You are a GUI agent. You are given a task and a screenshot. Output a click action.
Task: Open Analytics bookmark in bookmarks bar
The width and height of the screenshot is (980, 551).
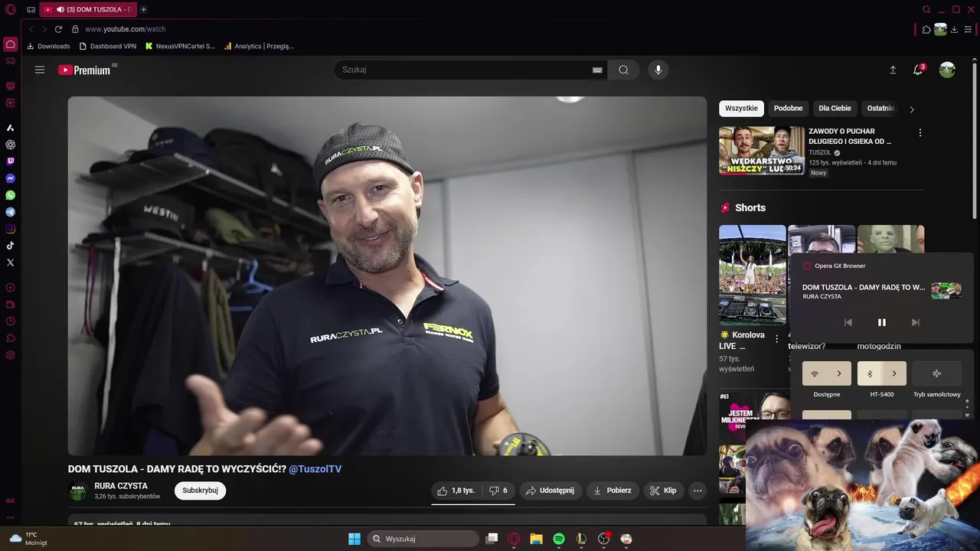(x=259, y=46)
